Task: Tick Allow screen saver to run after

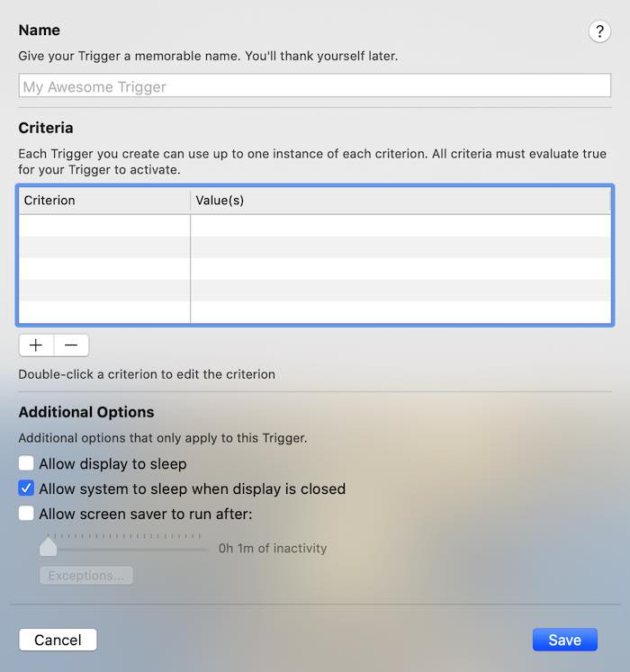Action: click(27, 515)
